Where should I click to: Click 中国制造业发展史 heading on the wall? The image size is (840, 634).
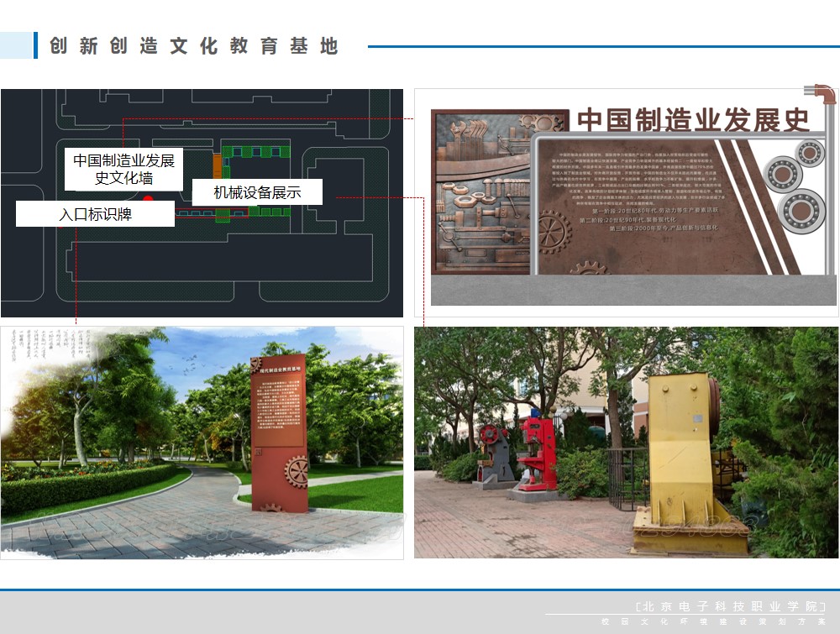[693, 119]
